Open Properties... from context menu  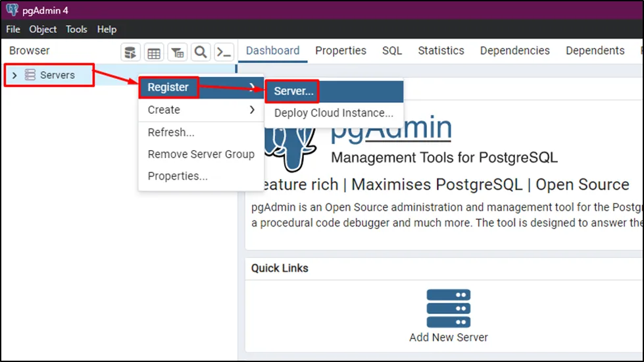point(201,176)
